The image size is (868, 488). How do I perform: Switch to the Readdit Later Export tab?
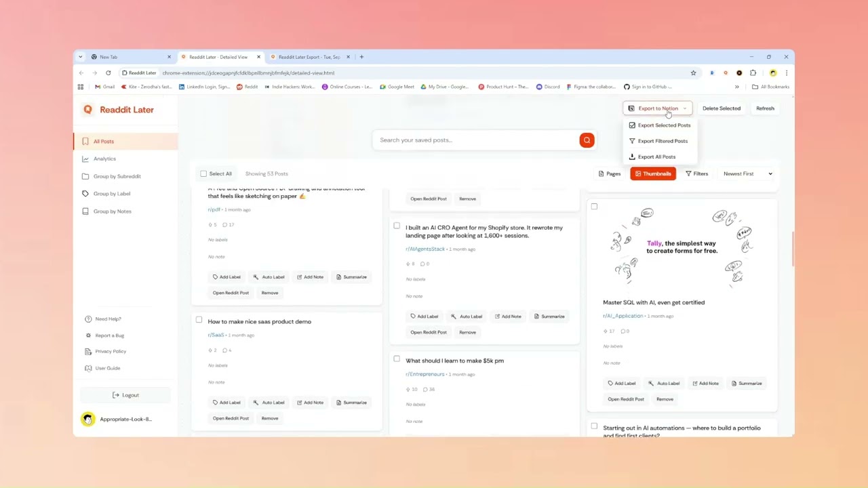pos(309,57)
